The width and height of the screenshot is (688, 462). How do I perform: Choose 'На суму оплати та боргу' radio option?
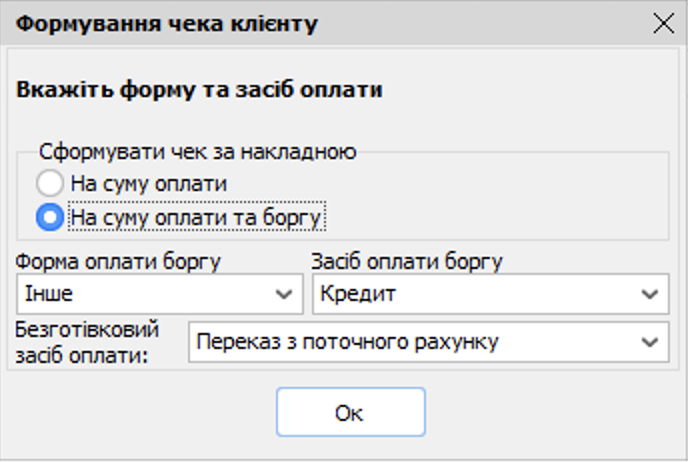[x=50, y=216]
